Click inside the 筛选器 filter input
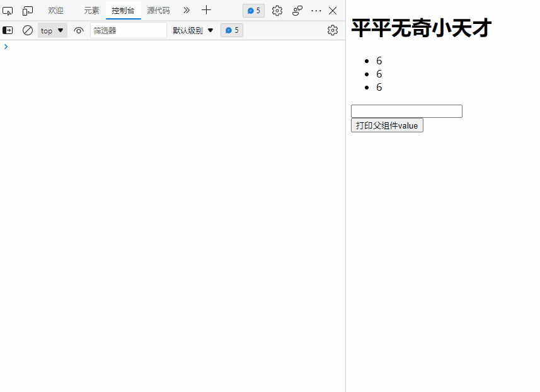The height and width of the screenshot is (392, 540). [128, 30]
